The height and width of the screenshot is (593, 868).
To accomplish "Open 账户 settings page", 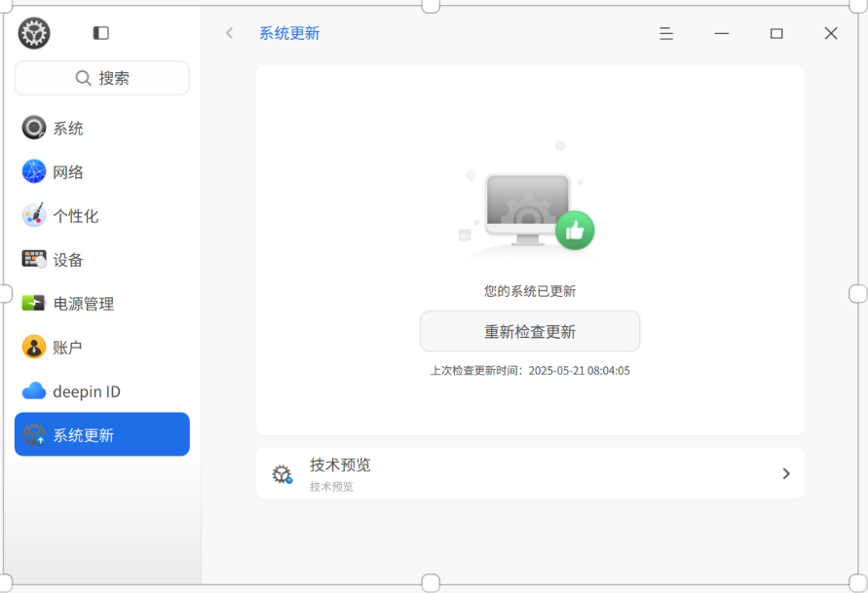I will [102, 347].
